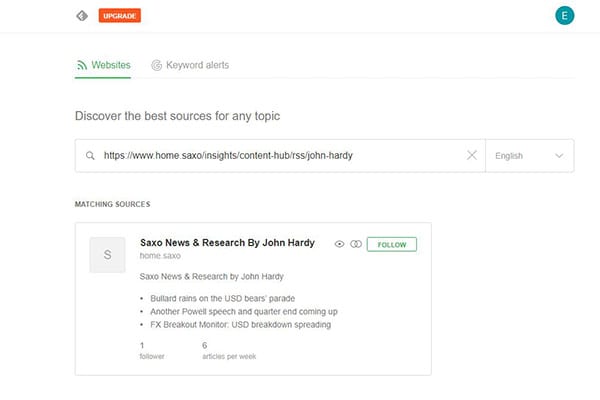Click the search magnifier icon
This screenshot has width=600, height=400.
click(x=90, y=155)
